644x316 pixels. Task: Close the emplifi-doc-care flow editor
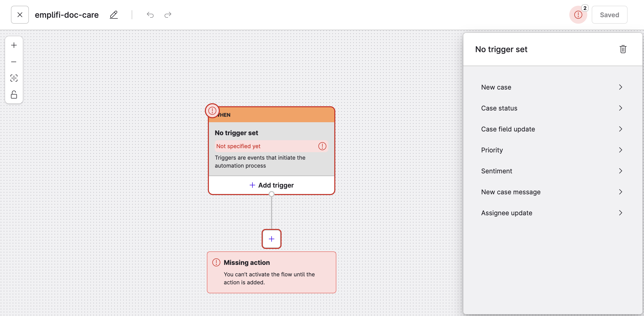(x=20, y=15)
